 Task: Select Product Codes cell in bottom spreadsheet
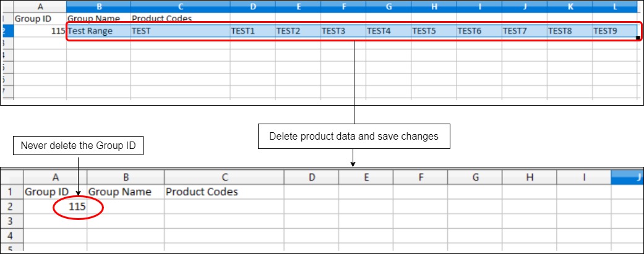[x=223, y=192]
